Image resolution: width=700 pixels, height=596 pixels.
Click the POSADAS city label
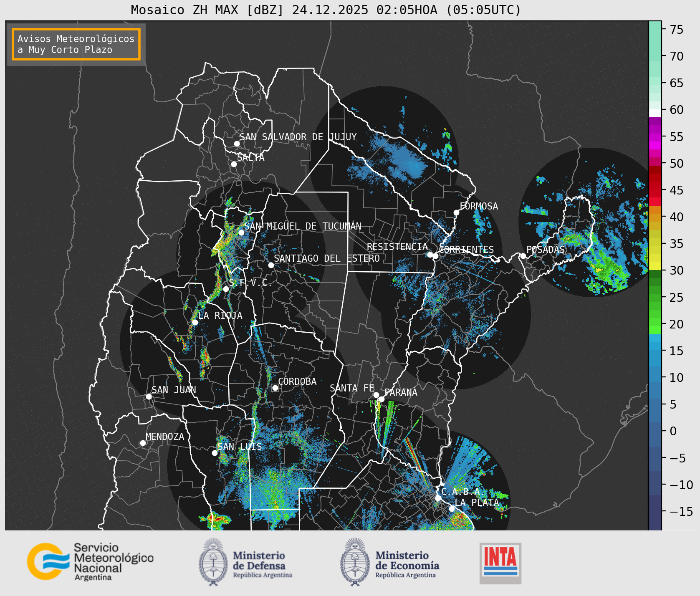click(545, 250)
